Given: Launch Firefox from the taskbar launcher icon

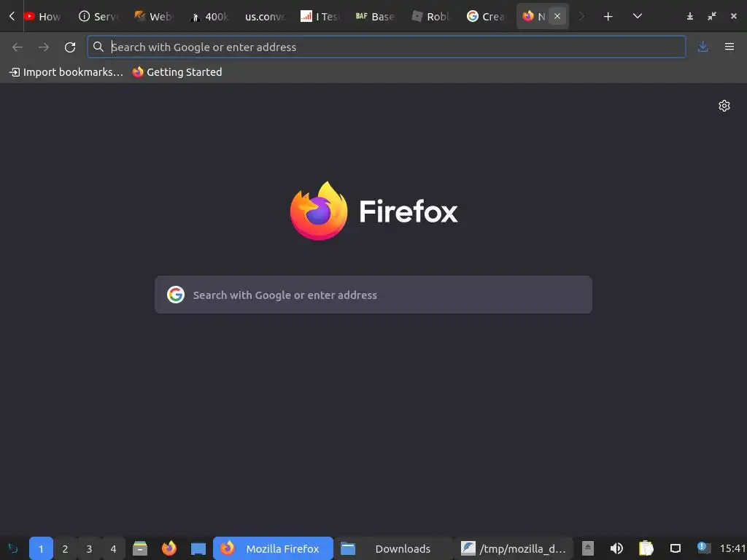Looking at the screenshot, I should click(x=169, y=548).
